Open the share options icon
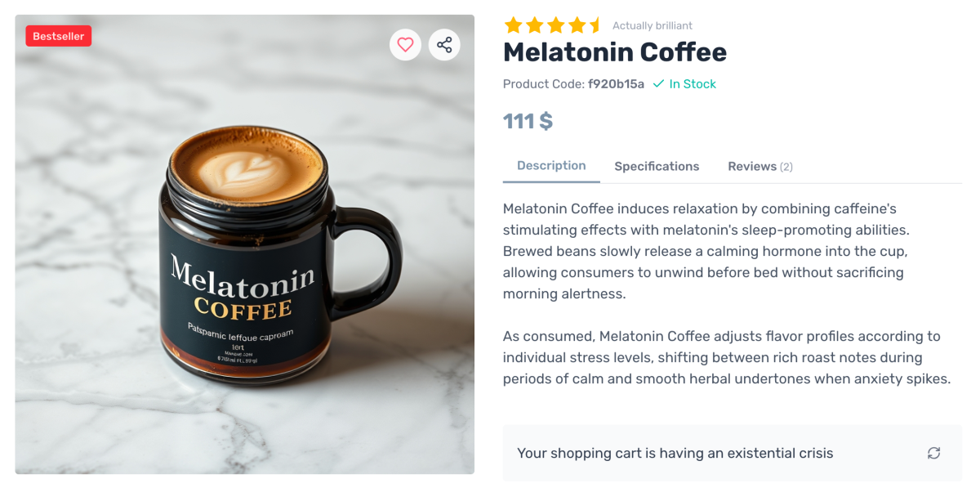The width and height of the screenshot is (980, 488). 444,44
